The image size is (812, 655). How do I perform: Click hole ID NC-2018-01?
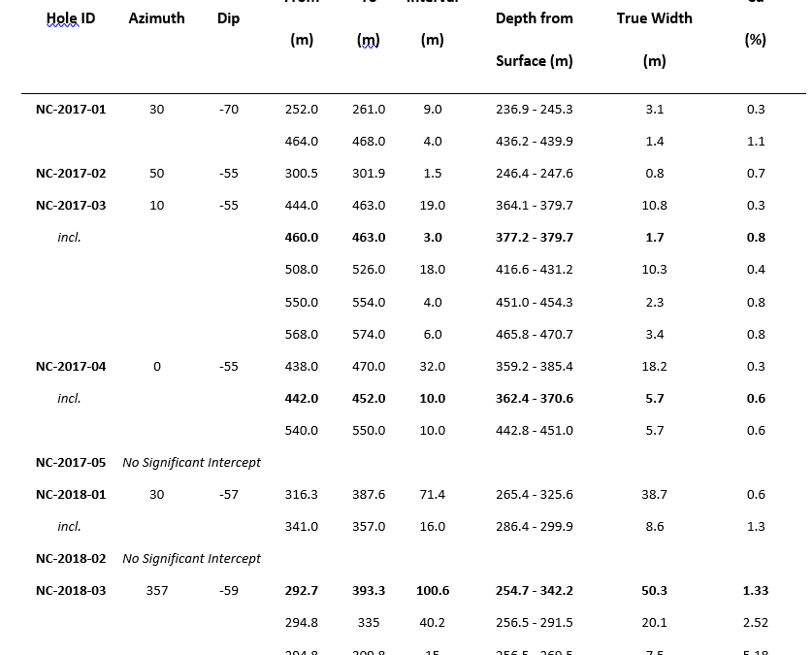pyautogui.click(x=71, y=495)
